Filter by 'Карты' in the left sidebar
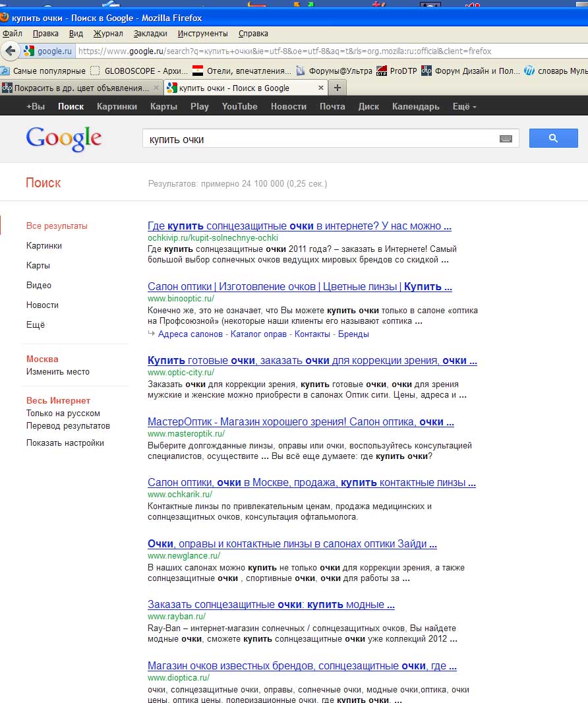 coord(38,265)
